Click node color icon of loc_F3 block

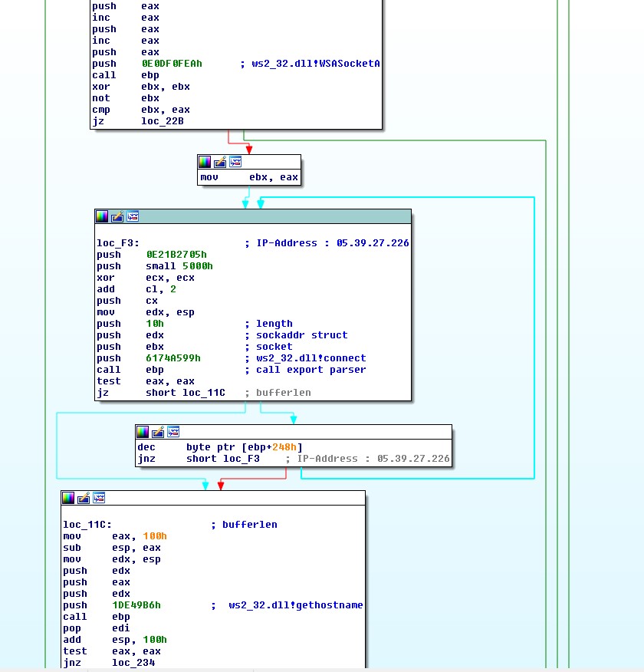[102, 216]
